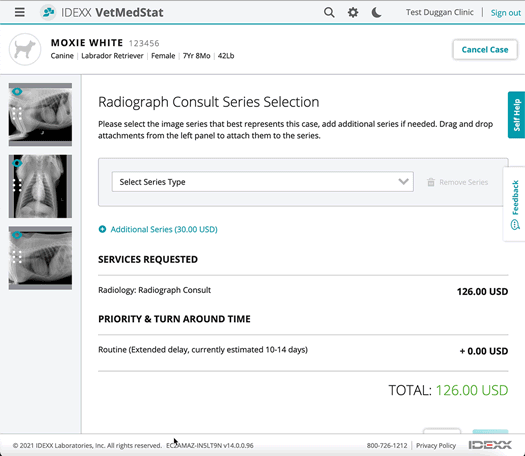Open settings via the gear icon
525x456 pixels.
tap(353, 13)
